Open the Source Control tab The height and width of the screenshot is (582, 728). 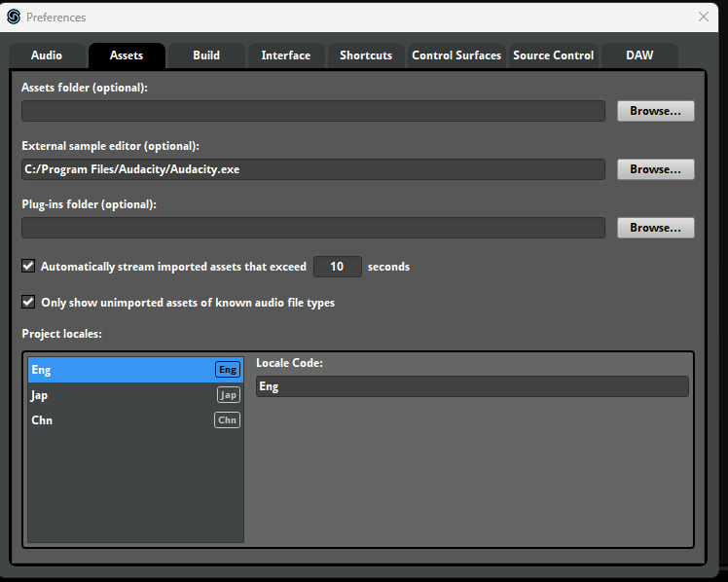[554, 55]
